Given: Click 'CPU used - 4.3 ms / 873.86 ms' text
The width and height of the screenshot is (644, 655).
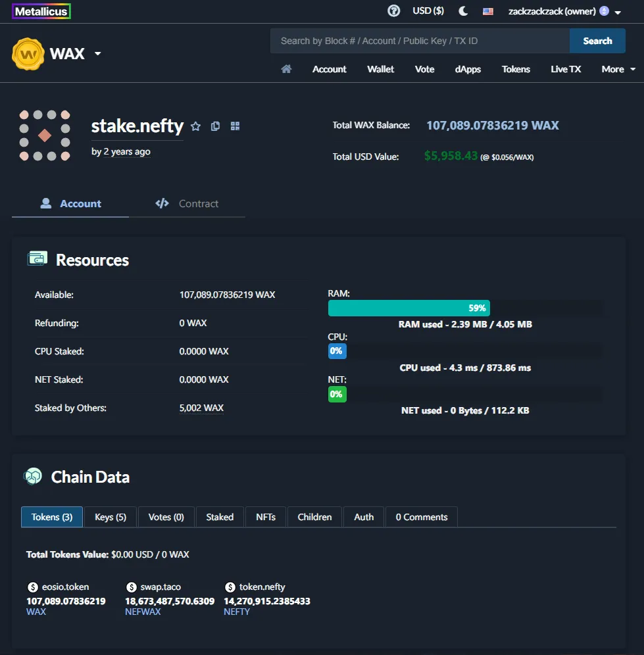Looking at the screenshot, I should coord(465,368).
